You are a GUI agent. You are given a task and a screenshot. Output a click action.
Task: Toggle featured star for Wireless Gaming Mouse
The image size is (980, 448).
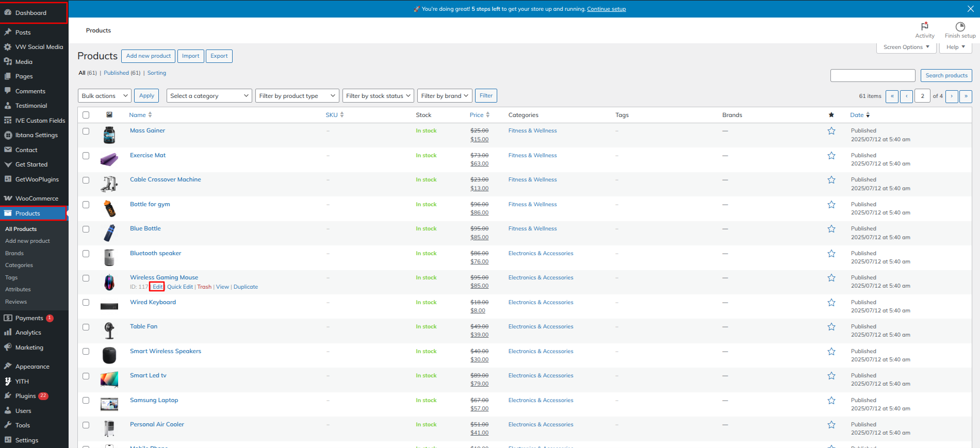tap(831, 278)
